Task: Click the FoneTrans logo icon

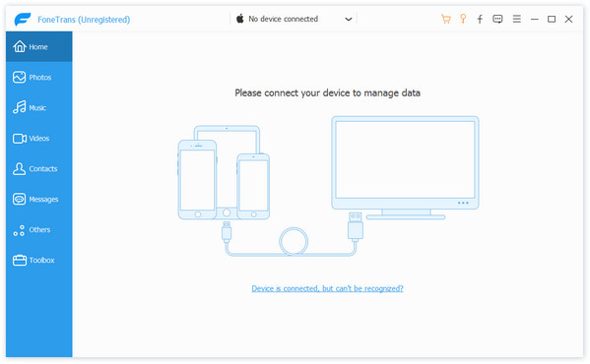Action: click(23, 19)
